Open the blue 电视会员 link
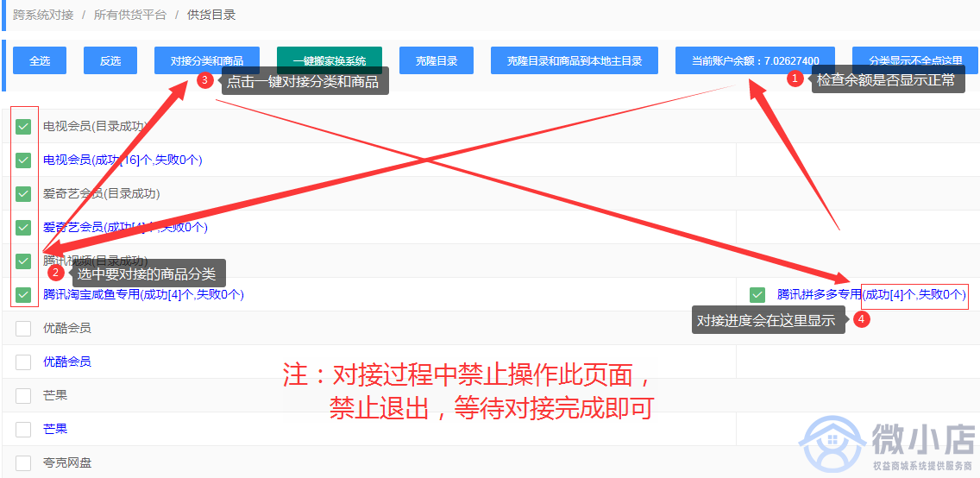980x478 pixels. pos(122,160)
